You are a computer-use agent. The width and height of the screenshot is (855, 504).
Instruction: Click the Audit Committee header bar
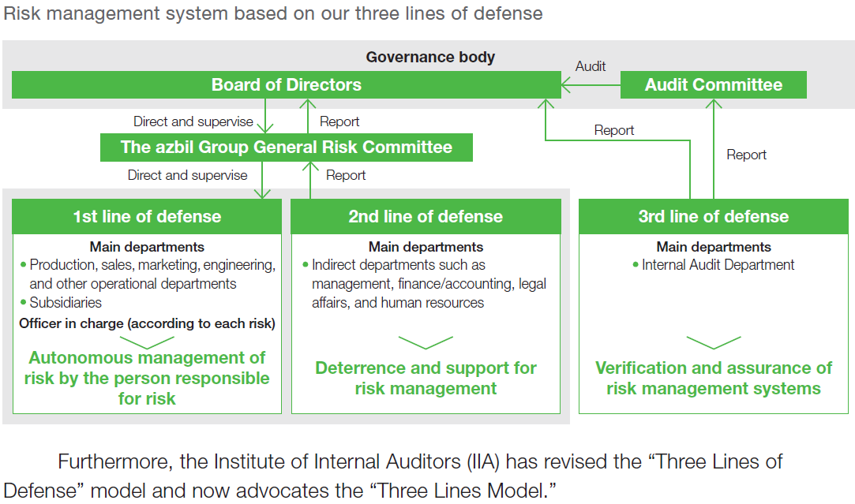[x=714, y=84]
